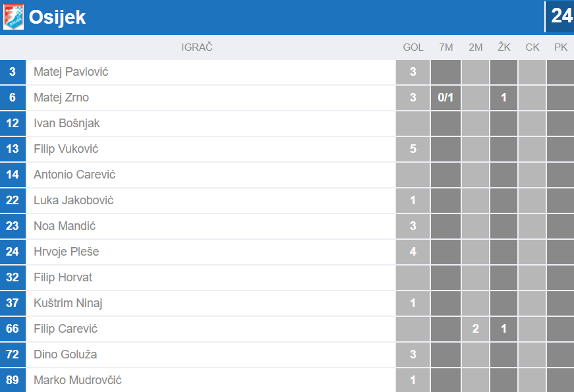This screenshot has width=574, height=392.
Task: Select Dino Goluža in the roster
Action: 65,354
